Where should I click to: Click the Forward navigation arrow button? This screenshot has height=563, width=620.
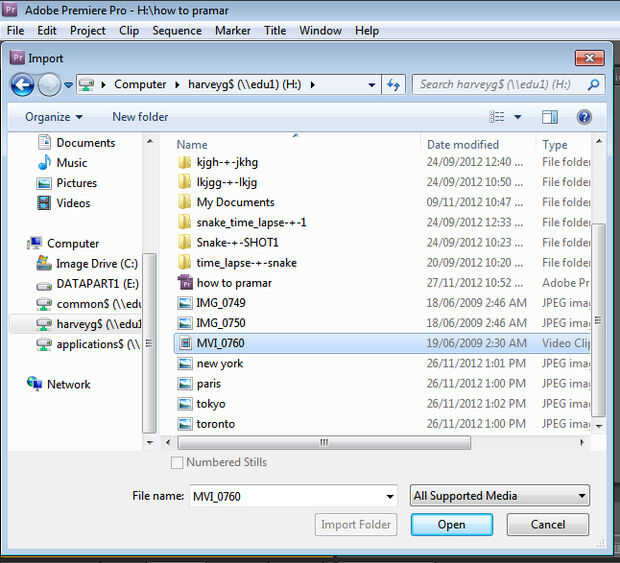[x=49, y=85]
